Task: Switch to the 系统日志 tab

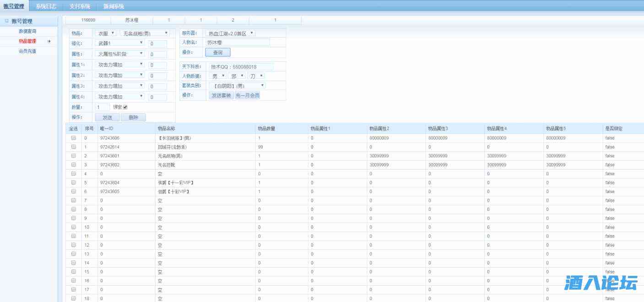Action: [46, 6]
